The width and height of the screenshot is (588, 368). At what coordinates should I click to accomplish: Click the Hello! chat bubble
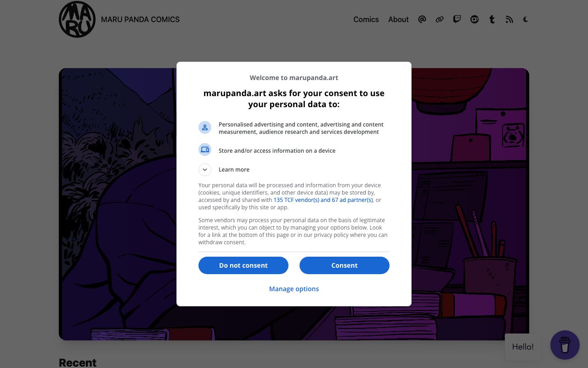(523, 347)
